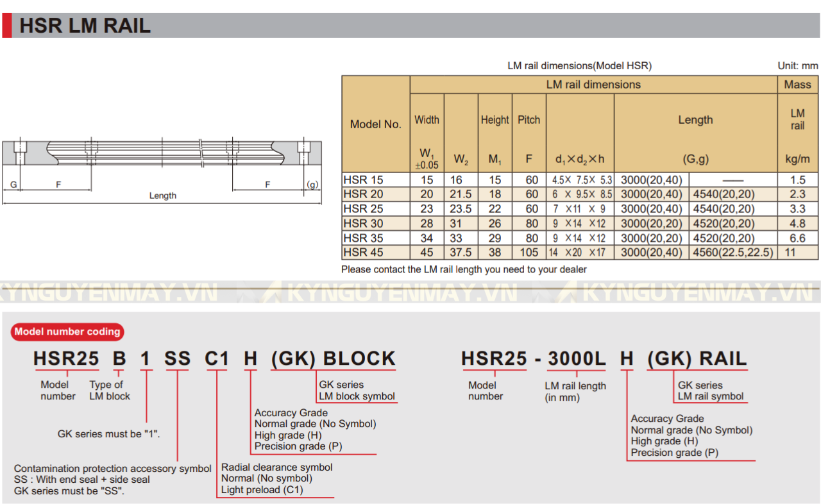Select the "14 ×20 ×17" cell
This screenshot has height=504, width=821.
tap(577, 253)
